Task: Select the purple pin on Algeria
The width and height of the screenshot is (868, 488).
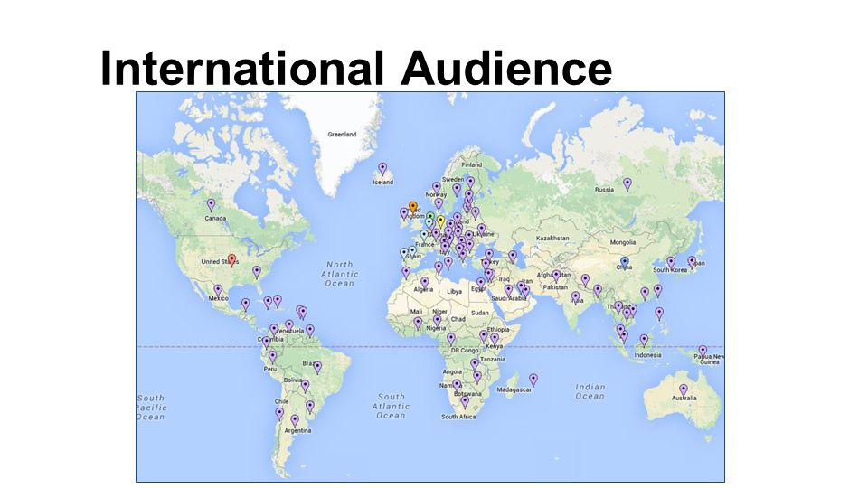Action: [425, 283]
